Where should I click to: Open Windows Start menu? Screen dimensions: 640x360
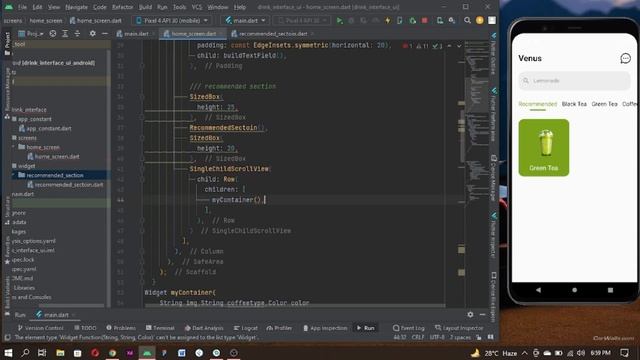coord(8,353)
